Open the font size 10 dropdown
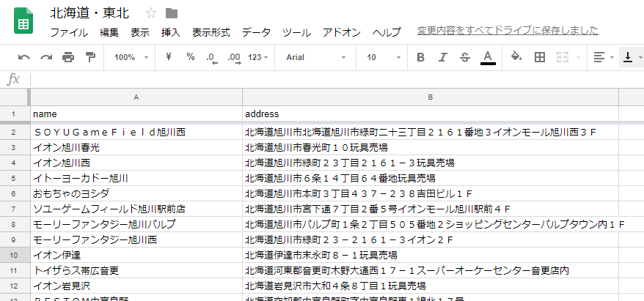 (383, 57)
